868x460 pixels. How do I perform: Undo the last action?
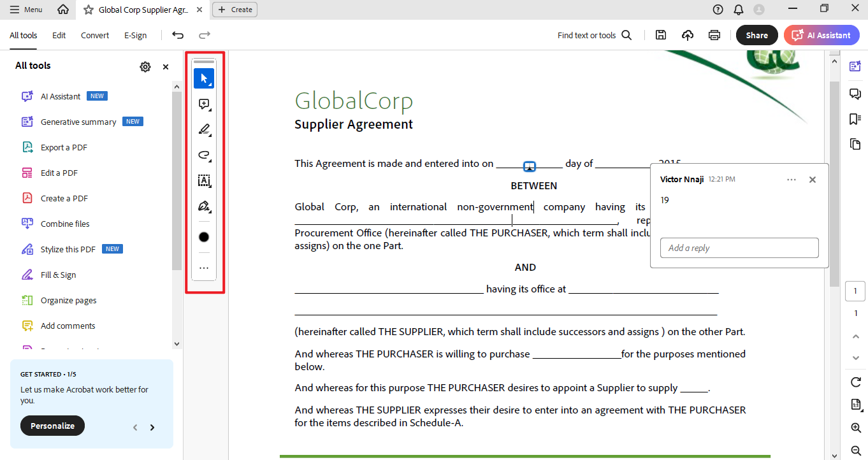[x=178, y=36]
